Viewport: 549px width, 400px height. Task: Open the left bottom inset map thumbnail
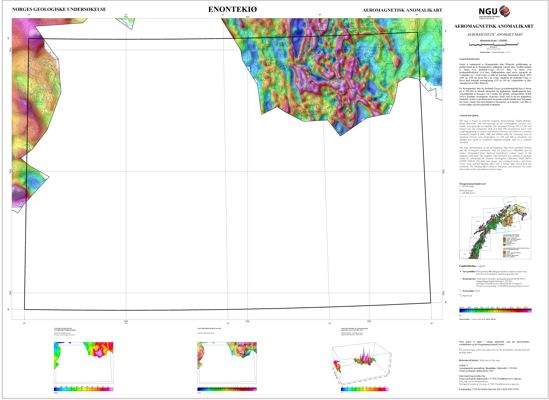tap(84, 362)
